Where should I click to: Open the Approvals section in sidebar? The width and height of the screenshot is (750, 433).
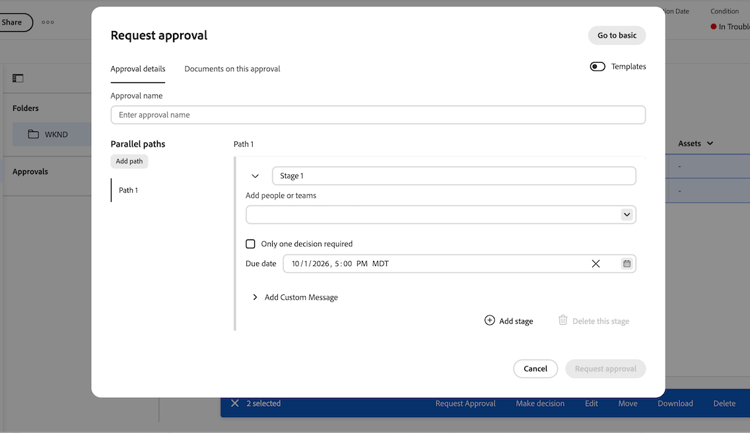pyautogui.click(x=30, y=171)
